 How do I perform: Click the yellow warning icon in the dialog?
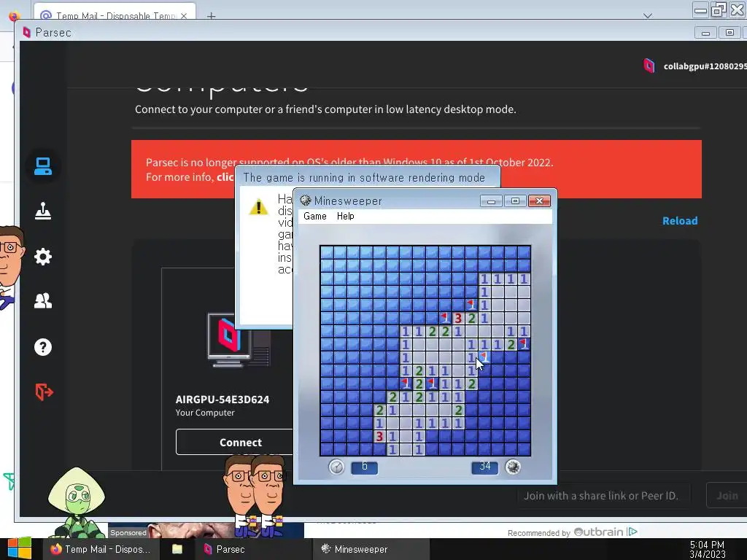click(x=258, y=206)
